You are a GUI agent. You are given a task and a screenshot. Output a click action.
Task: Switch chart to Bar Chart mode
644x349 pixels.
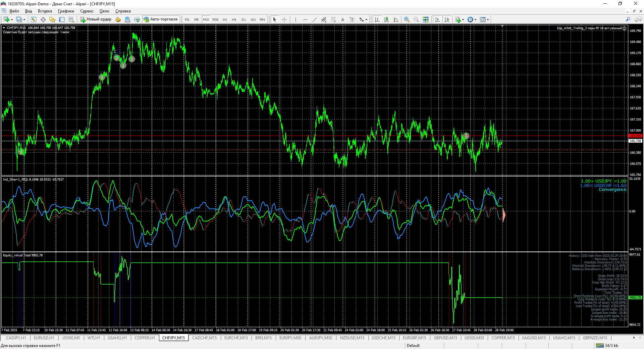(x=377, y=19)
